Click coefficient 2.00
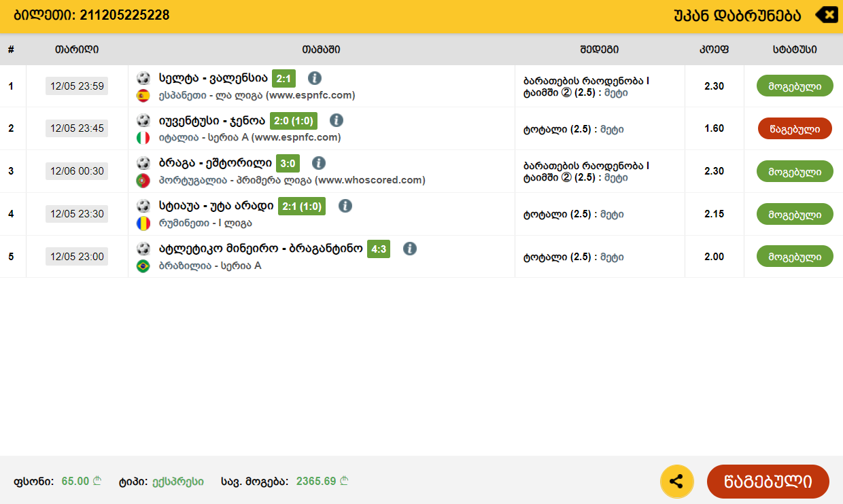843x504 pixels. (715, 257)
